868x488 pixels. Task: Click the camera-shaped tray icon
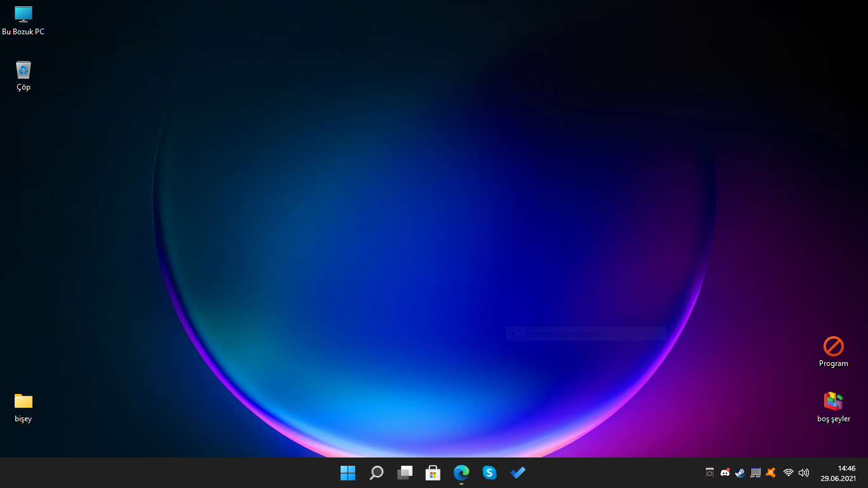[710, 473]
